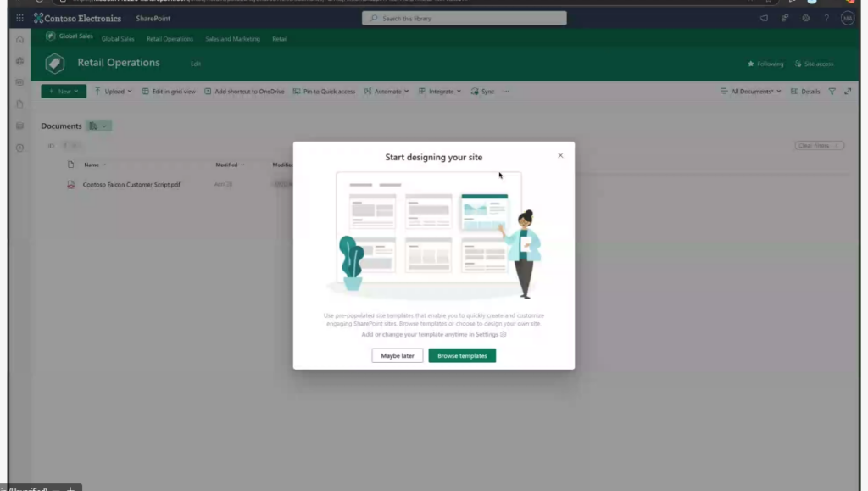Click the Settings gear in dialog text
Screen dimensions: 868x491
504,334
